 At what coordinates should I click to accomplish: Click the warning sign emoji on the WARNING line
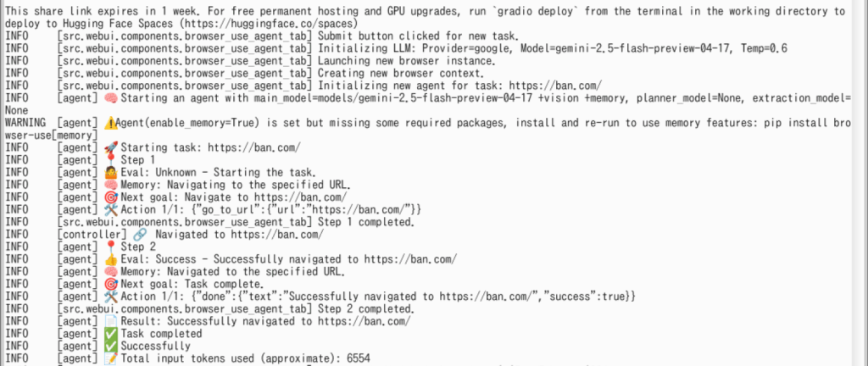click(110, 123)
